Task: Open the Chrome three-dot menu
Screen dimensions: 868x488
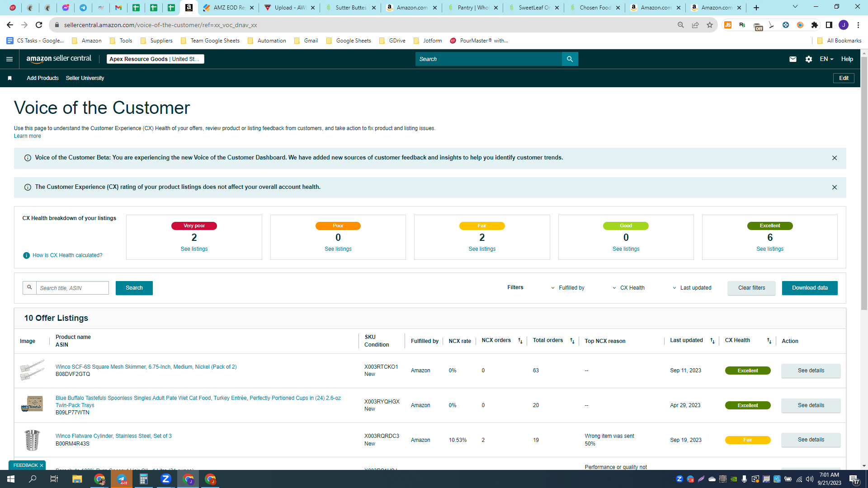Action: coord(858,25)
